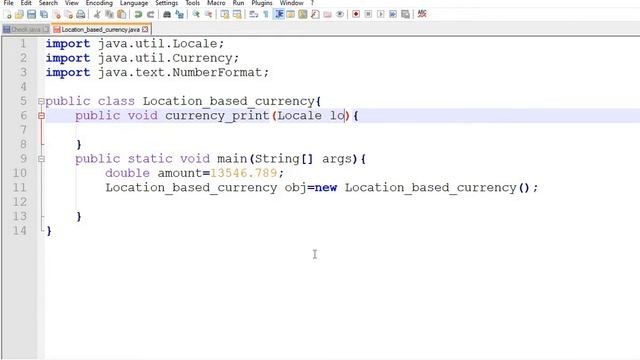Toggle Folder as Workspace icon
The width and height of the screenshot is (640, 360).
(x=327, y=15)
